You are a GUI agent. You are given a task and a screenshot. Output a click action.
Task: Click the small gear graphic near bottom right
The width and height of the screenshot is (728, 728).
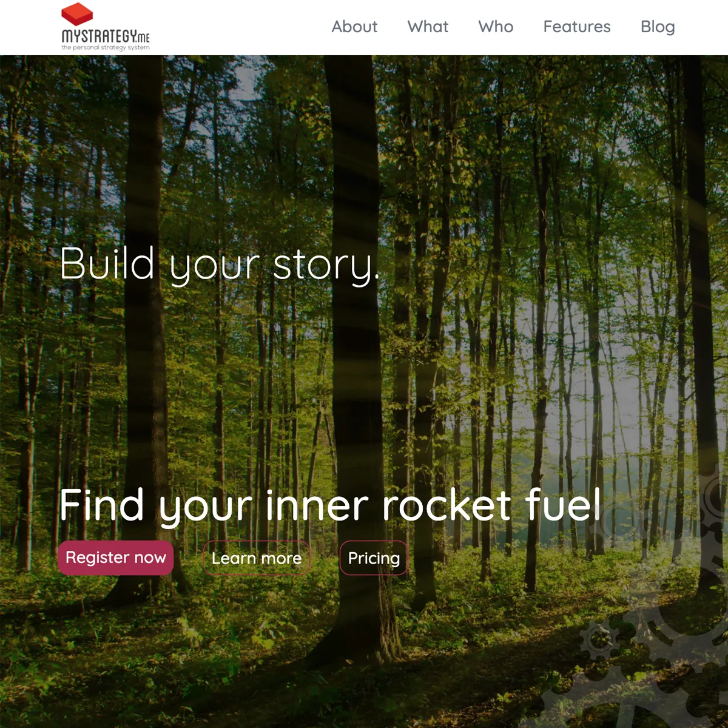click(599, 639)
